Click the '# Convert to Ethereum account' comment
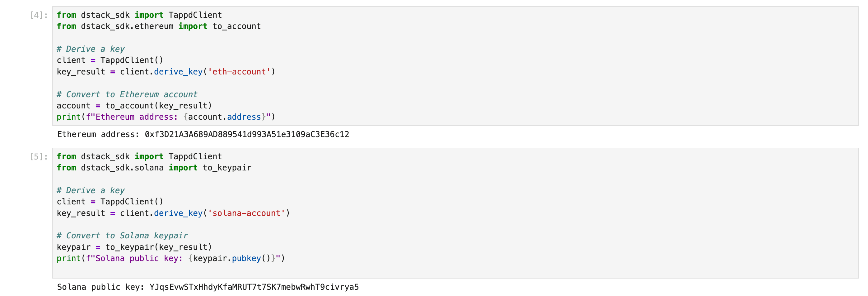 point(127,94)
